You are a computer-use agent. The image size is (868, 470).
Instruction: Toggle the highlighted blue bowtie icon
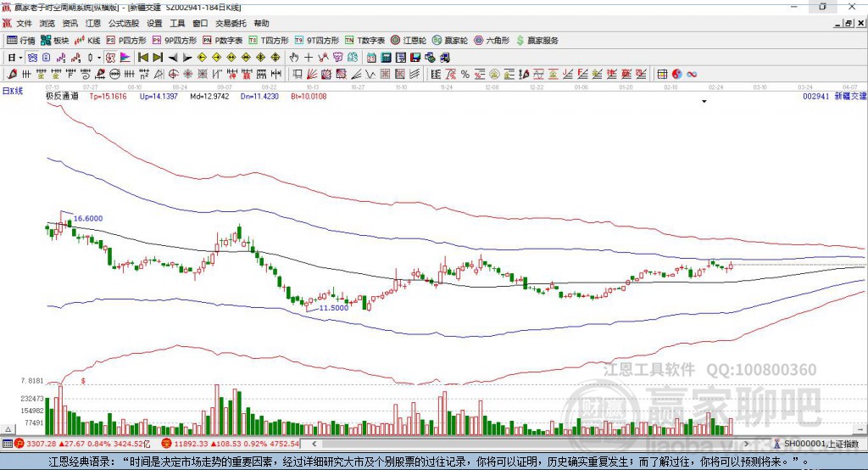click(32, 58)
